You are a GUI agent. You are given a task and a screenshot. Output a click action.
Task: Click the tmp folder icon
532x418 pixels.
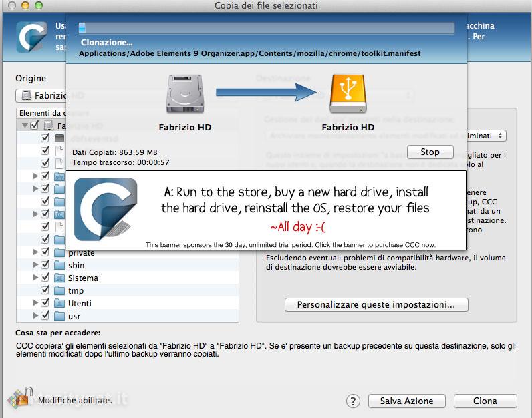click(59, 290)
